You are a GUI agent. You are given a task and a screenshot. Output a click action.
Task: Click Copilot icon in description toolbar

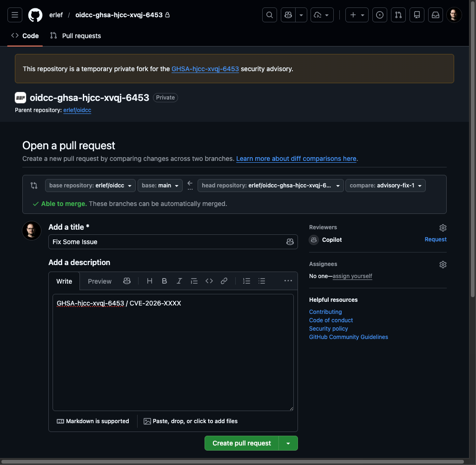pos(127,281)
